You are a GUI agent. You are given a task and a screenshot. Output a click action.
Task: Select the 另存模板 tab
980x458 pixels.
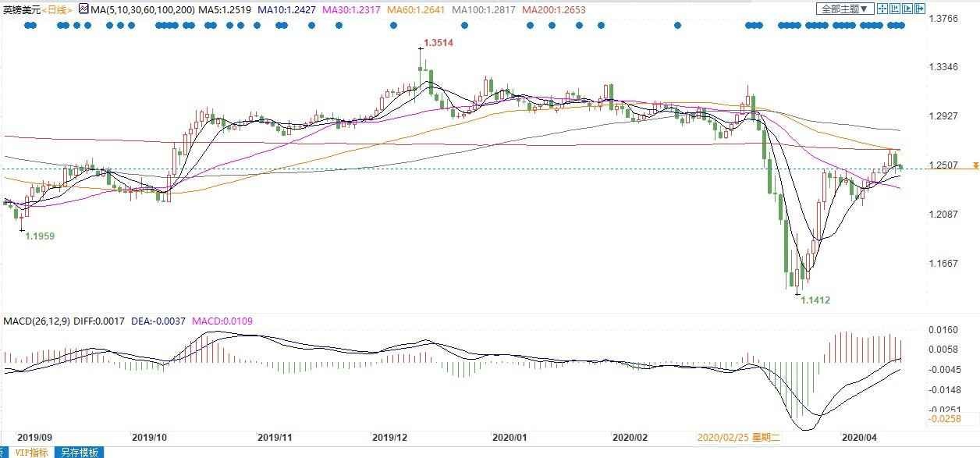coord(79,453)
